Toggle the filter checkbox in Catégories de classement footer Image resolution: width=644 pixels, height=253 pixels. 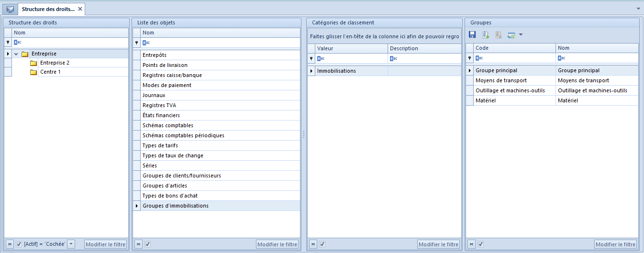(x=322, y=244)
